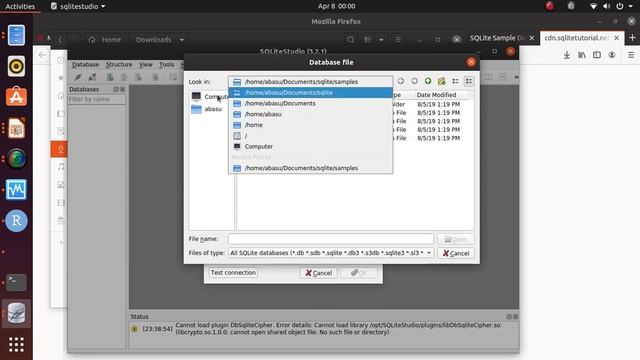This screenshot has width=640, height=360.
Task: Click the File name input field
Action: click(331, 239)
